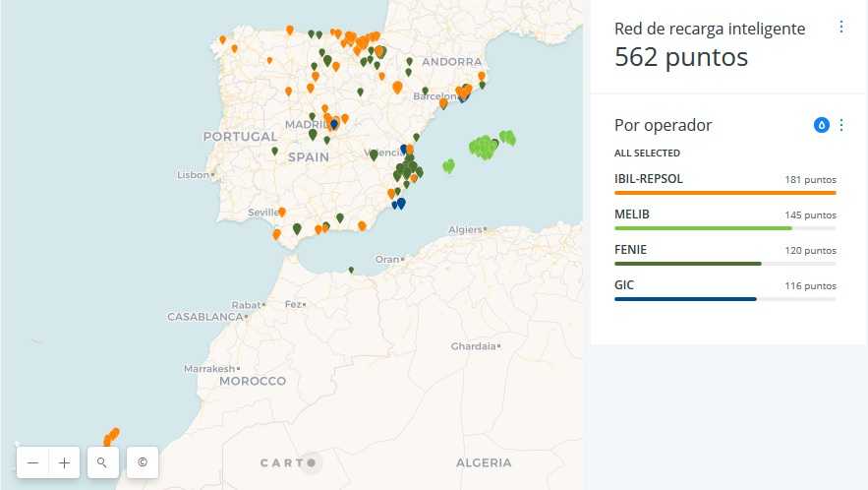Click the orange IBIL-REPSOL bar
Image resolution: width=868 pixels, height=490 pixels.
(725, 193)
